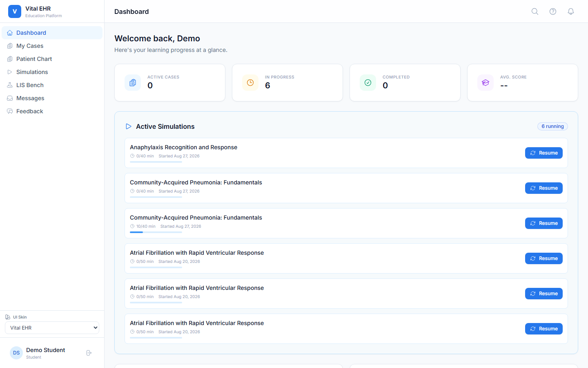Screen dimensions: 588x368
Task: Click the 6 running badge
Action: [552, 126]
